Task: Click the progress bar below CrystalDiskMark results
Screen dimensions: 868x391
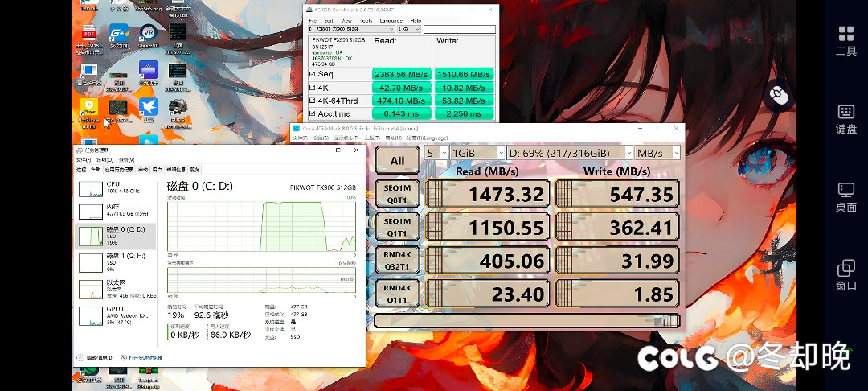Action: pyautogui.click(x=527, y=321)
